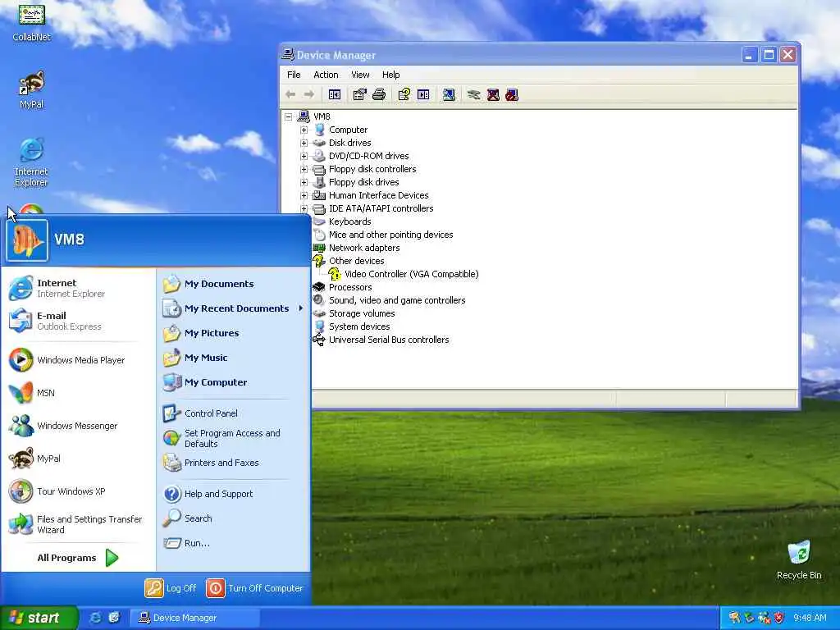Open the View menu
The width and height of the screenshot is (840, 630).
coord(360,75)
